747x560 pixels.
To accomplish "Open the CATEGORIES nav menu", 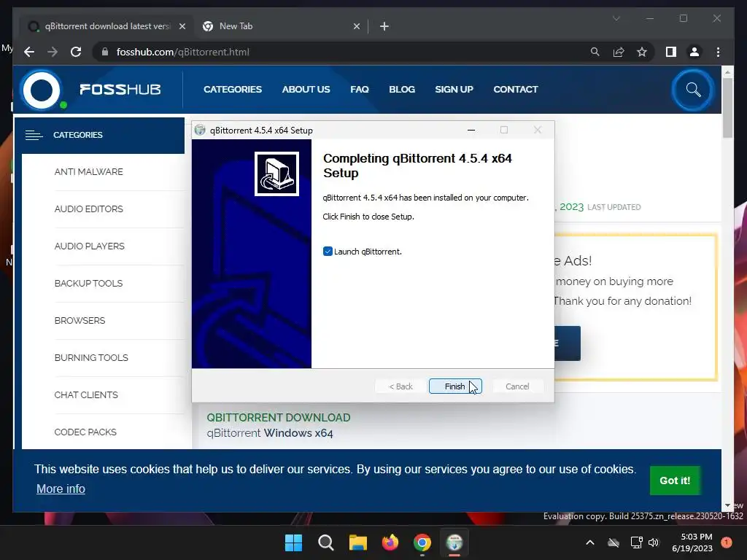I will pyautogui.click(x=233, y=89).
